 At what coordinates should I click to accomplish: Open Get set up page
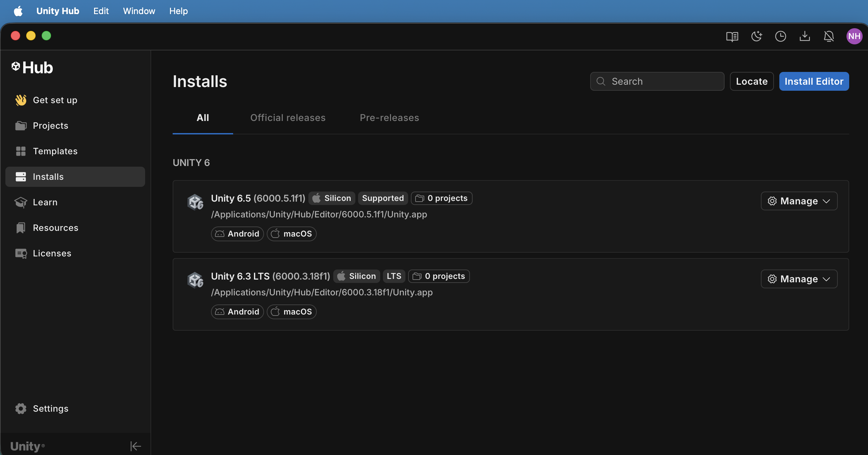[x=75, y=100]
